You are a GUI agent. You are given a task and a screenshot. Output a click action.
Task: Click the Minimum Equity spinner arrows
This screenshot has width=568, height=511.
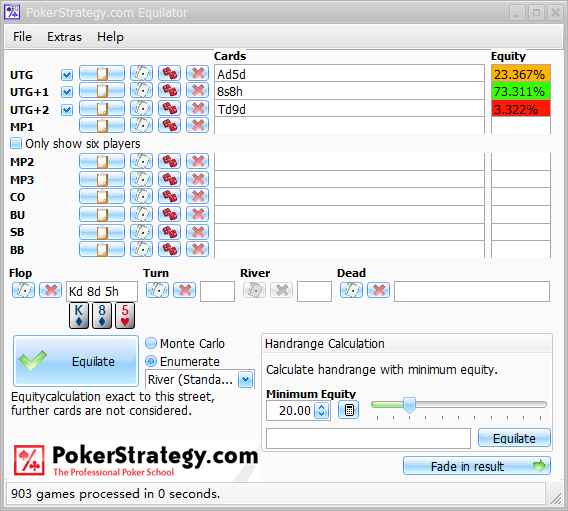click(x=321, y=410)
